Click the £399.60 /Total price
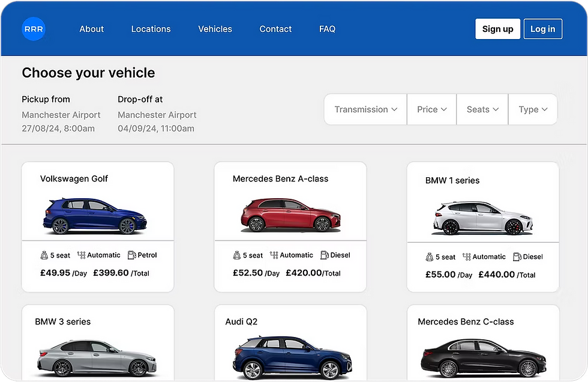588x382 pixels. [x=121, y=273]
